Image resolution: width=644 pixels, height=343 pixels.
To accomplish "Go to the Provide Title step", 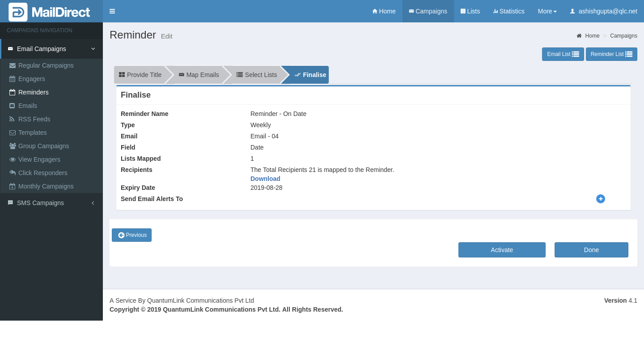I will [x=140, y=75].
